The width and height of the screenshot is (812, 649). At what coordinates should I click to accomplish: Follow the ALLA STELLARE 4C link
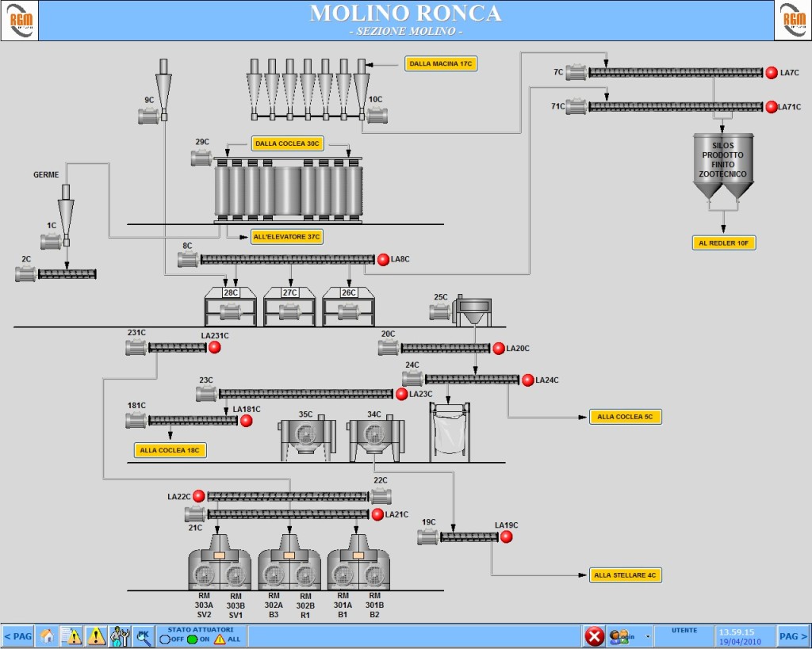click(x=625, y=575)
